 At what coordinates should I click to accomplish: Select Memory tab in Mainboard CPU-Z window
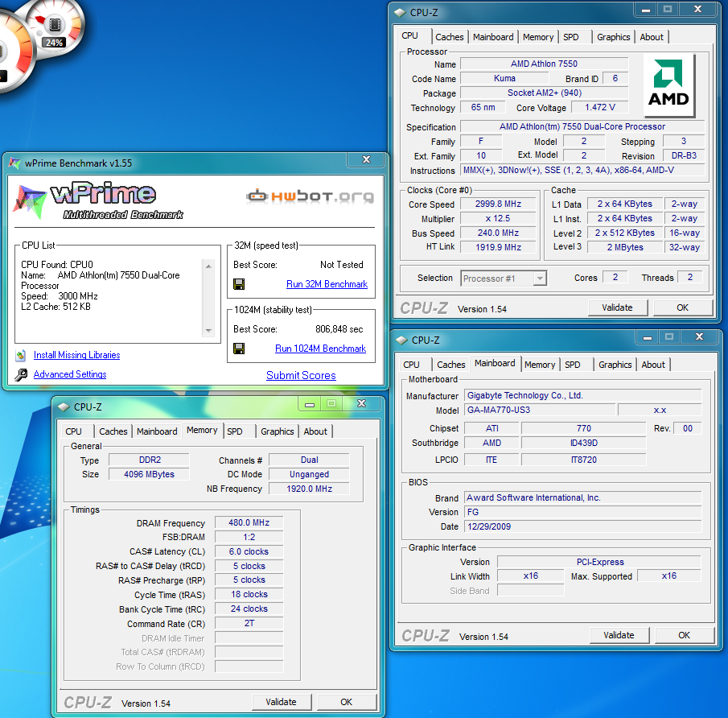point(540,365)
